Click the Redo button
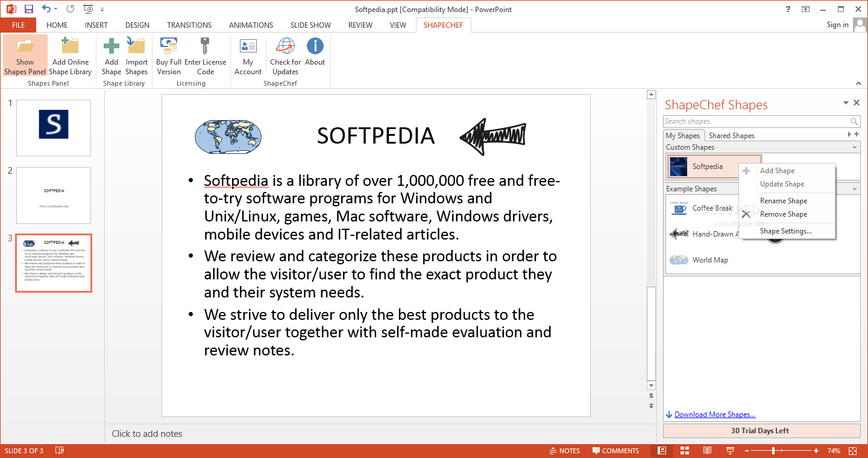The width and height of the screenshot is (868, 458). (x=70, y=9)
